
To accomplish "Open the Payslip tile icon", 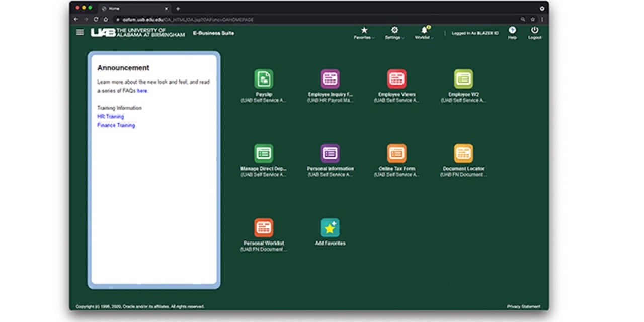I will pyautogui.click(x=263, y=79).
